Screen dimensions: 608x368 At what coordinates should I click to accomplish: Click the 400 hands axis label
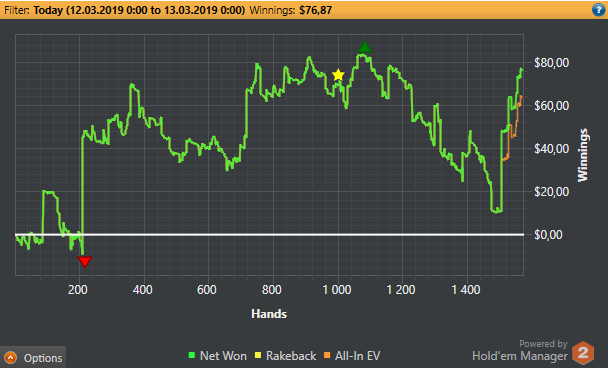click(x=142, y=290)
